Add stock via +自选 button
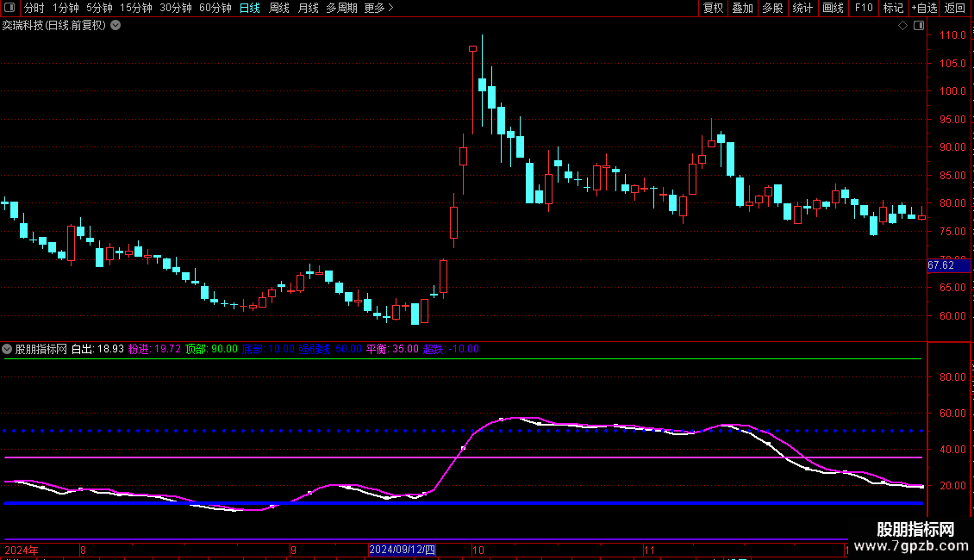 (x=924, y=8)
